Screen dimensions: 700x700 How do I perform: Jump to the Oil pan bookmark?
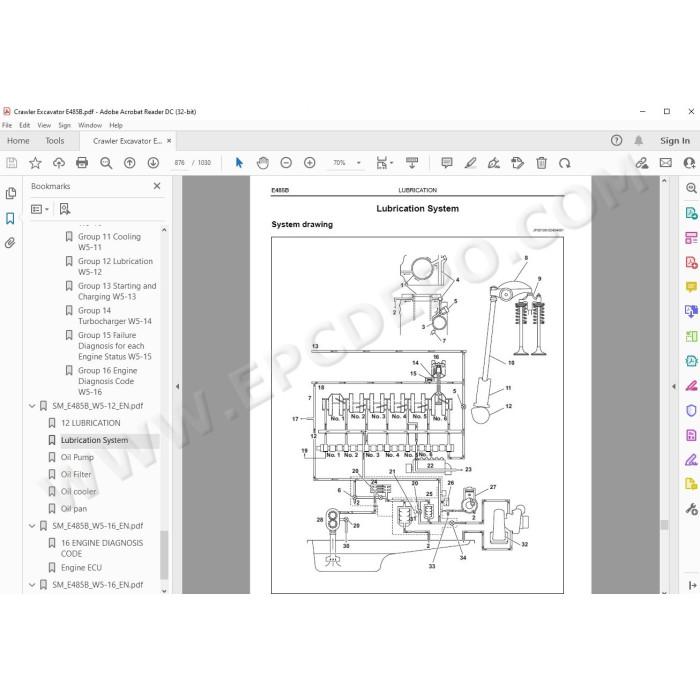(74, 508)
